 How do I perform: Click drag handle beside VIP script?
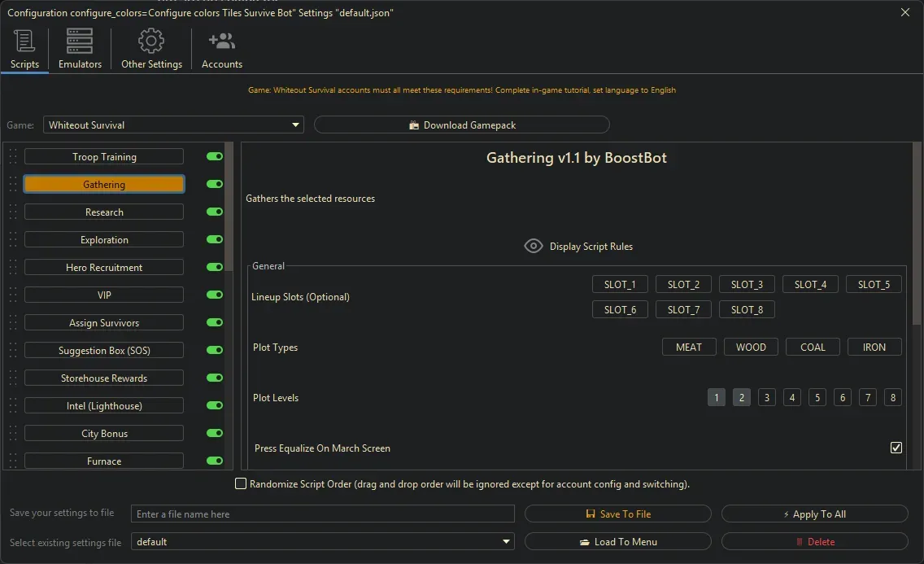click(13, 295)
